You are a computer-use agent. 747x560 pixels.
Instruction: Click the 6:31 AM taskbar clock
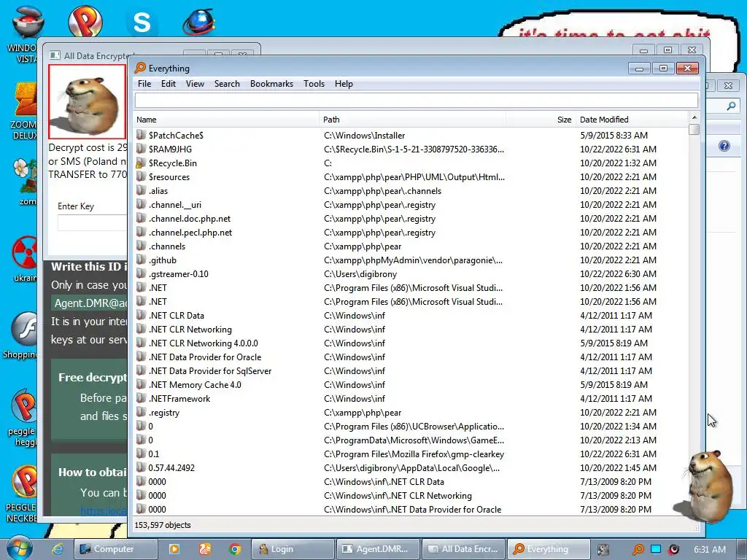[709, 550]
